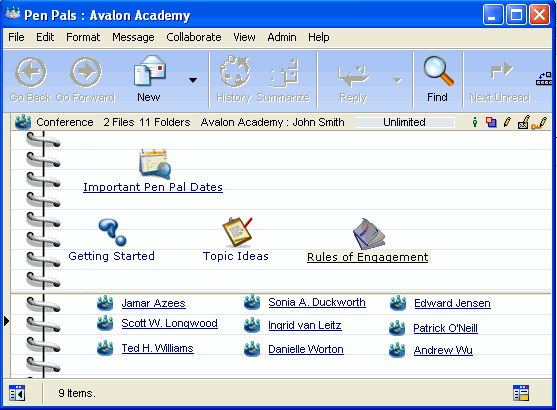Image resolution: width=557 pixels, height=410 pixels.
Task: Open the Admin menu
Action: pos(282,37)
